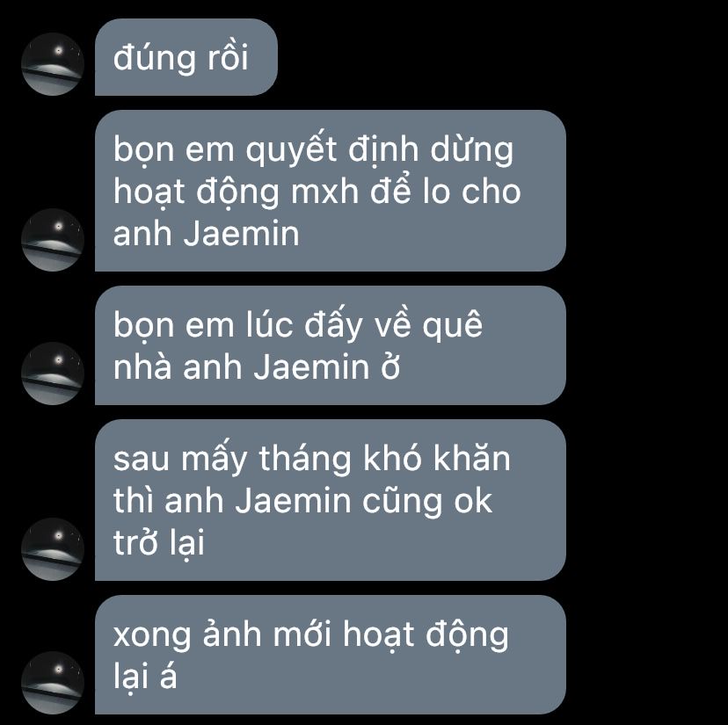
Task: Click the text 'lại á' in last message
Action: (x=145, y=676)
